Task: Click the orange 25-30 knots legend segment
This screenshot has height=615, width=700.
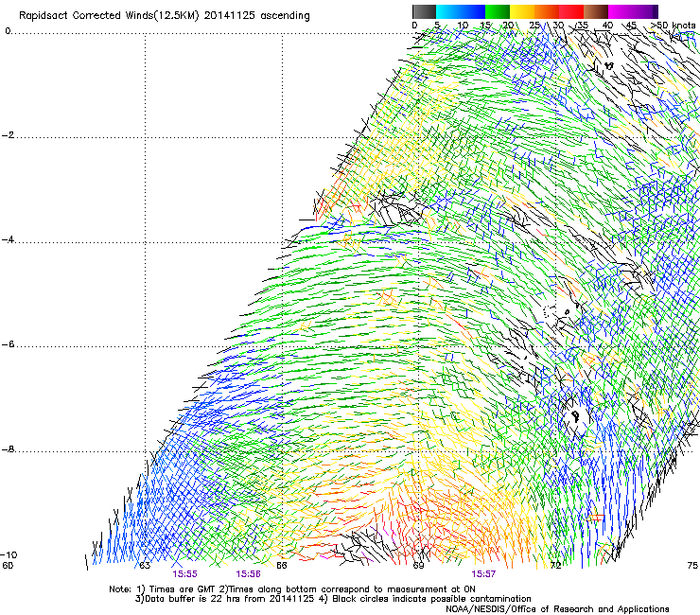Action: click(x=547, y=11)
